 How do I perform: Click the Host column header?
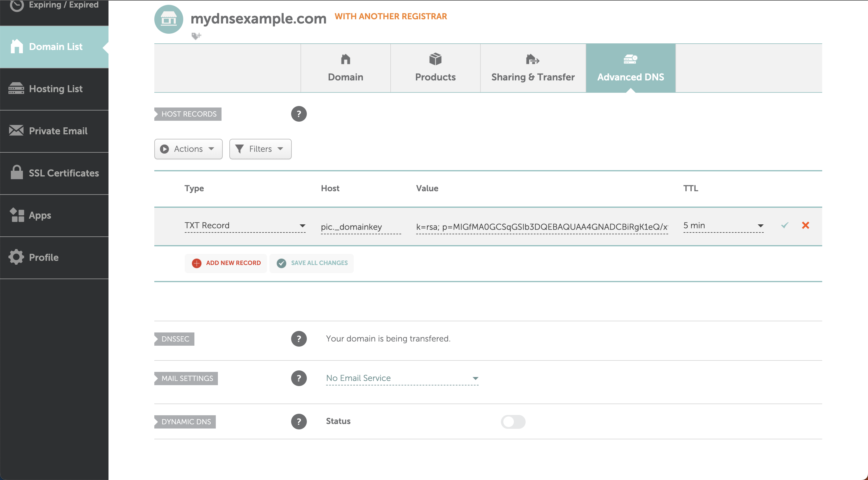coord(330,189)
